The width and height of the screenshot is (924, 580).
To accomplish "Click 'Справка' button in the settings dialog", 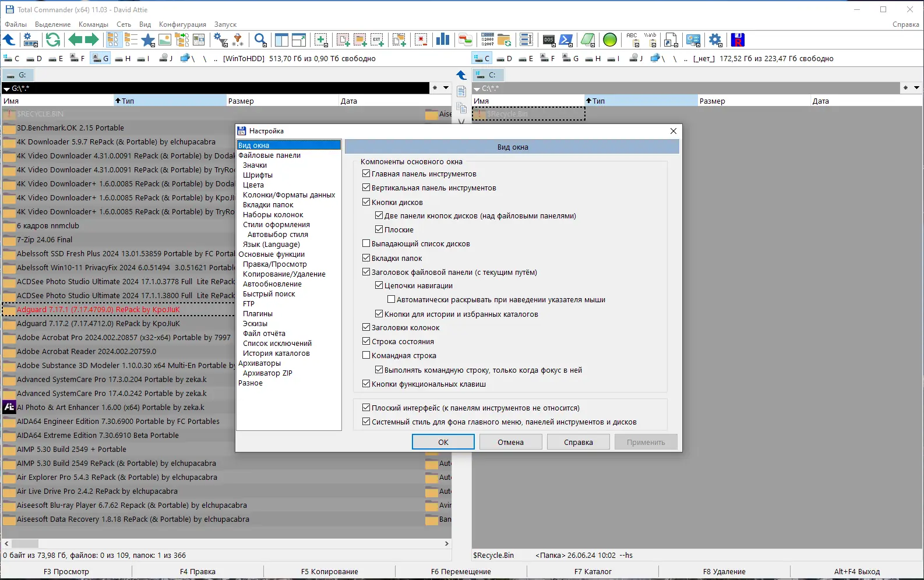I will click(579, 442).
